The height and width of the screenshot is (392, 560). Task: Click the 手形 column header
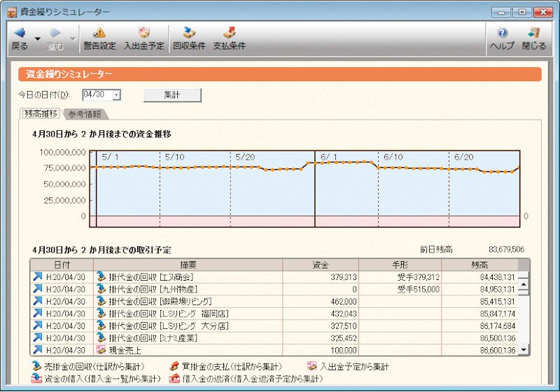pyautogui.click(x=400, y=265)
